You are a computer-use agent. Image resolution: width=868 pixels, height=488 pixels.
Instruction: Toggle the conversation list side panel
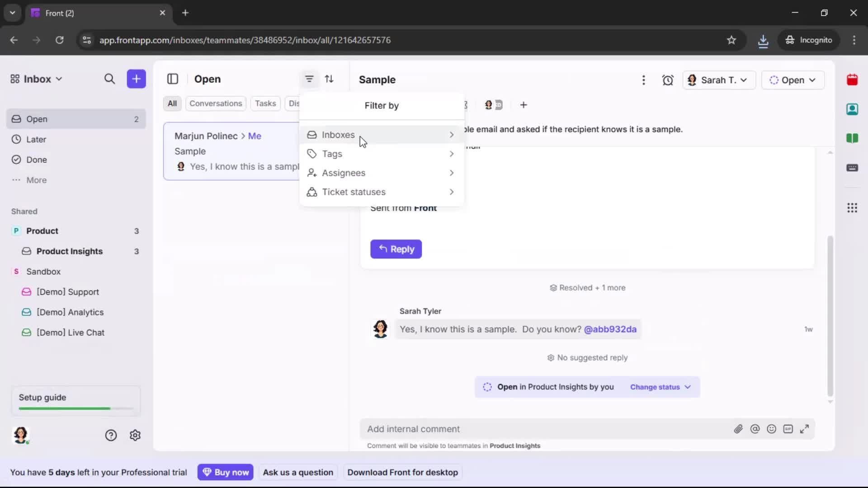[173, 79]
